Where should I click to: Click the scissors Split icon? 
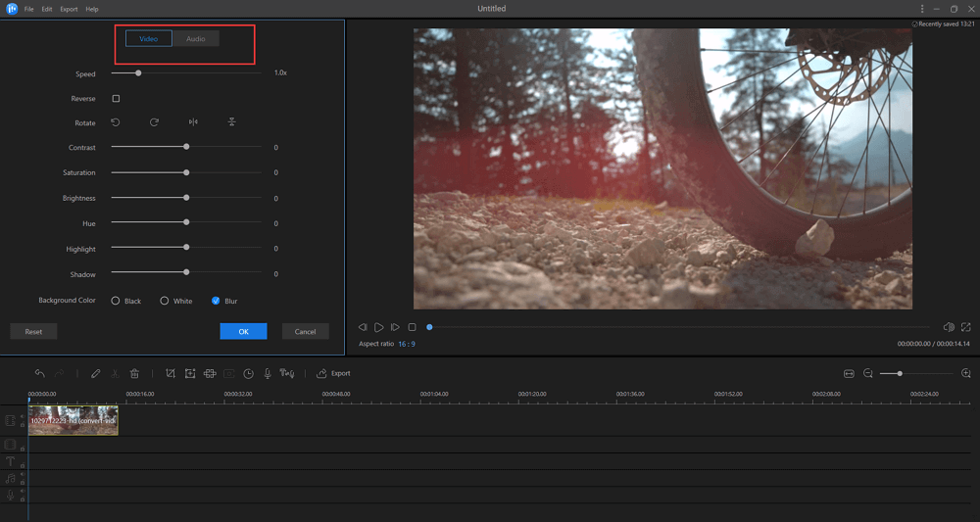pyautogui.click(x=115, y=373)
